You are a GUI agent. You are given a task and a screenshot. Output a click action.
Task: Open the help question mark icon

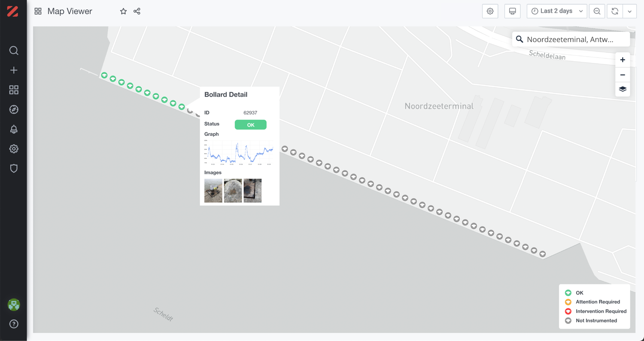coord(14,324)
